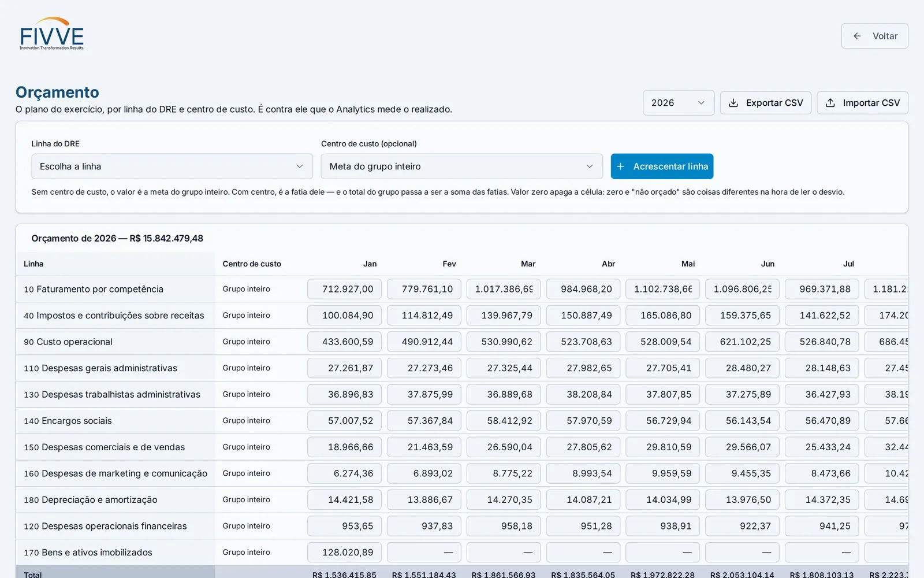Image resolution: width=924 pixels, height=578 pixels.
Task: Click Importar CSV label
Action: click(871, 103)
